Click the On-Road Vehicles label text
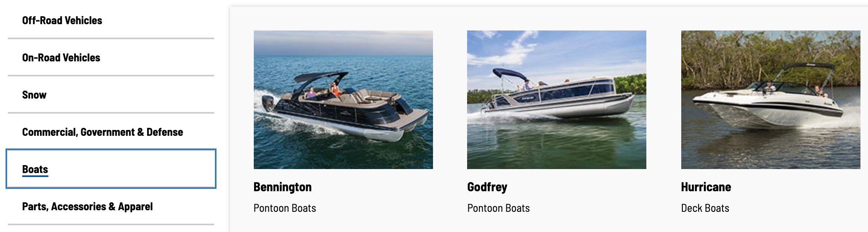Image resolution: width=868 pixels, height=232 pixels. [61, 58]
